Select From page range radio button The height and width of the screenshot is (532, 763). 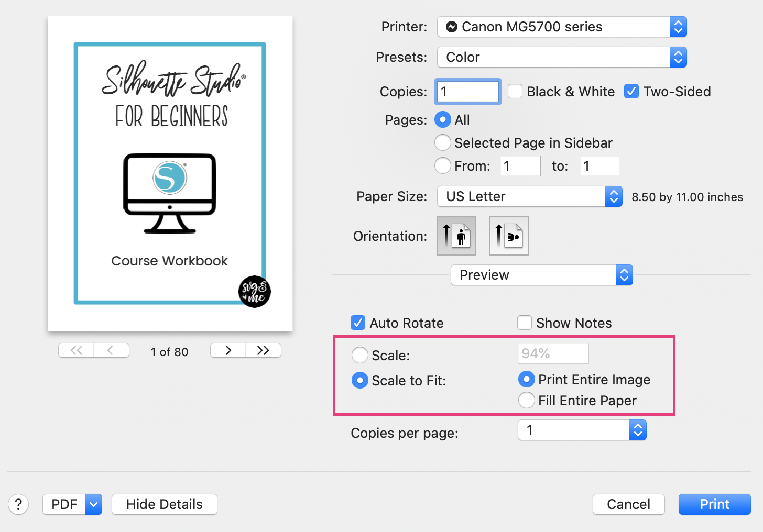(x=443, y=165)
